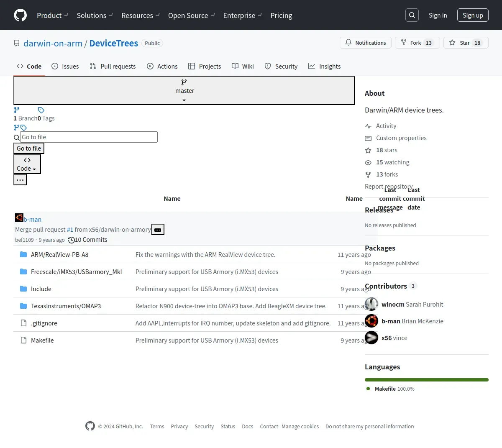Image resolution: width=502 pixels, height=448 pixels.
Task: Click b-man avatar in latest commit
Action: [x=19, y=218]
